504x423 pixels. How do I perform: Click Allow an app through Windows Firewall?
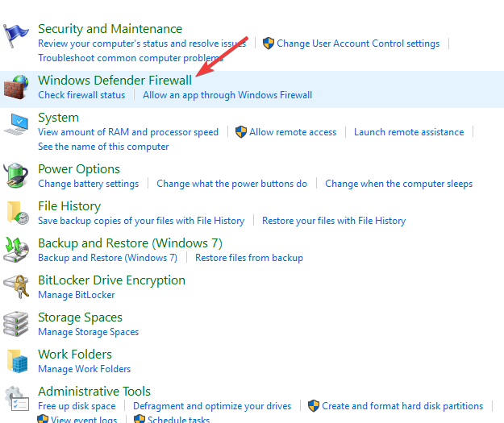[227, 95]
